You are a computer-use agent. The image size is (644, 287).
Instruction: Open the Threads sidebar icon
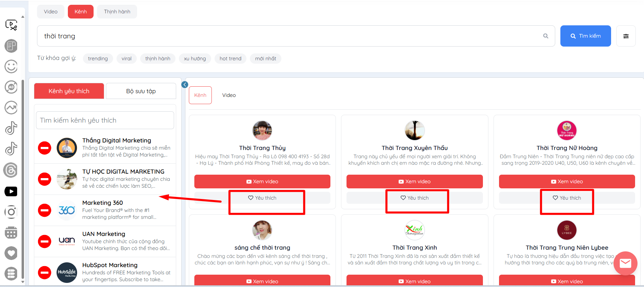pyautogui.click(x=11, y=170)
